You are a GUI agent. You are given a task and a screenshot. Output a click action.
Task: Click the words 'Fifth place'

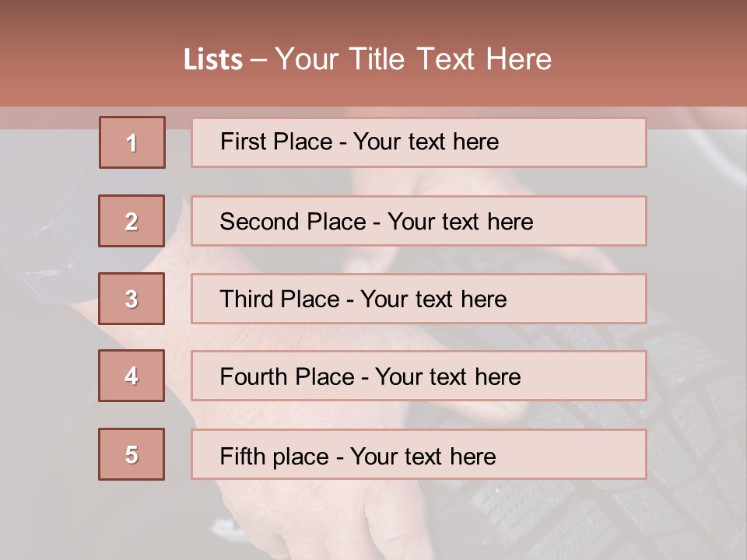click(x=275, y=457)
